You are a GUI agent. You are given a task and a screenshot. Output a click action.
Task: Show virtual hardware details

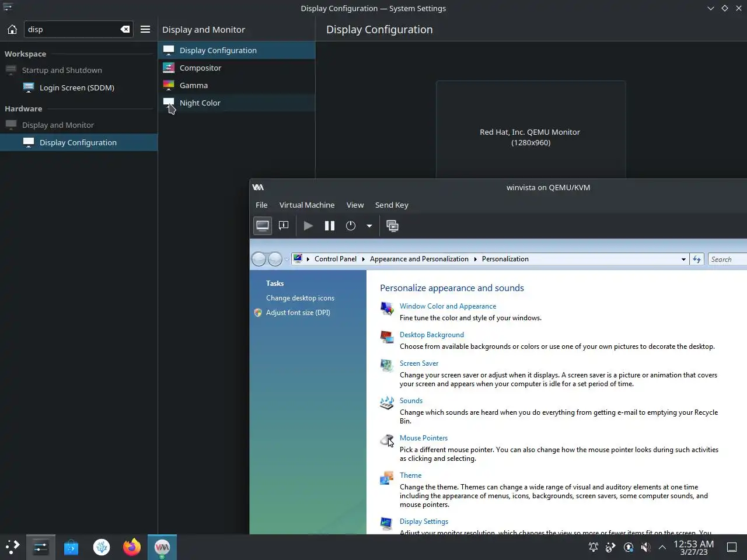284,226
